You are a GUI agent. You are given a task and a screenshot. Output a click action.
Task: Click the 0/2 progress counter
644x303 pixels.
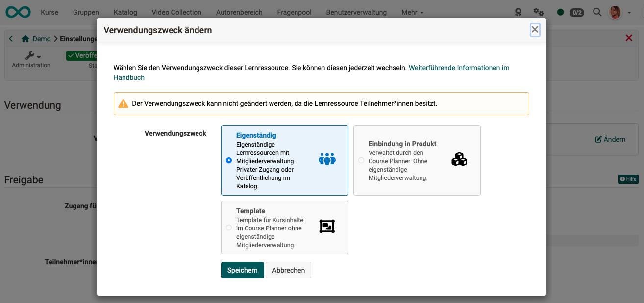tap(576, 13)
